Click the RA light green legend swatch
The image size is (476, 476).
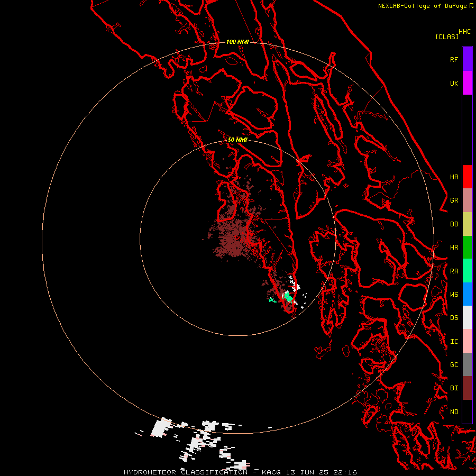pyautogui.click(x=467, y=271)
